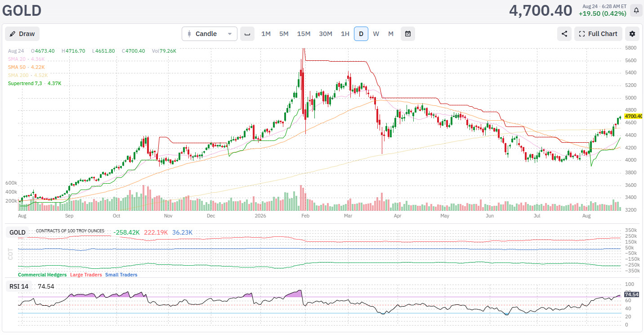Select the 30M interval
Image resolution: width=644 pixels, height=335 pixels.
tap(326, 34)
